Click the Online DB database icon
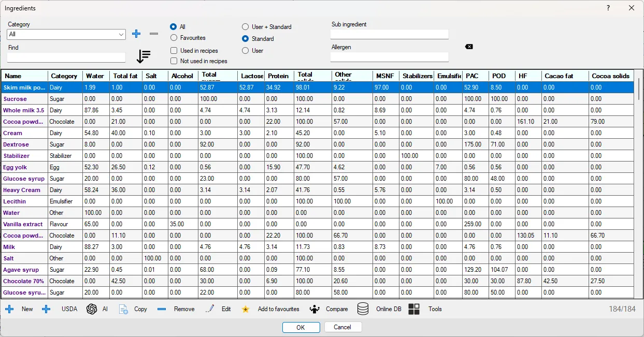Viewport: 644px width, 337px height. tap(363, 309)
